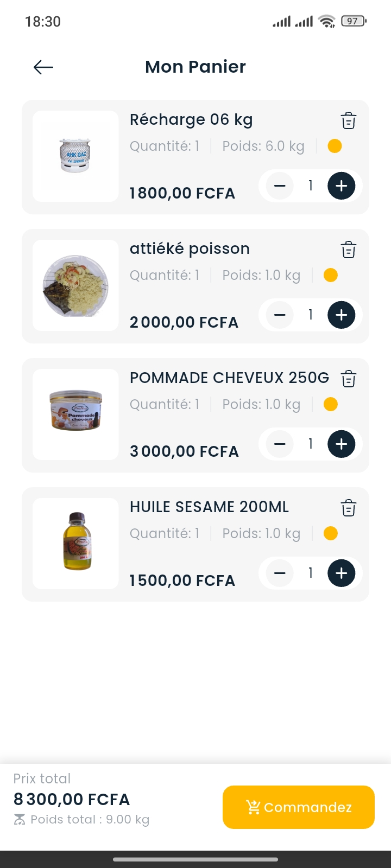Tap the yellow dot on Récharge row
Screen dimensions: 391x868
coord(335,146)
